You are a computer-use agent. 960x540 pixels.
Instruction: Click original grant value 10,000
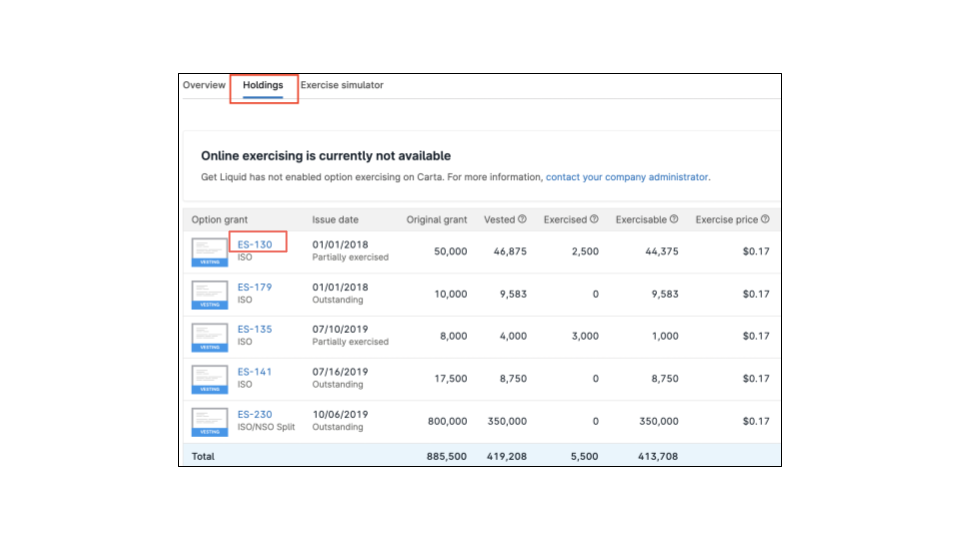pyautogui.click(x=451, y=294)
